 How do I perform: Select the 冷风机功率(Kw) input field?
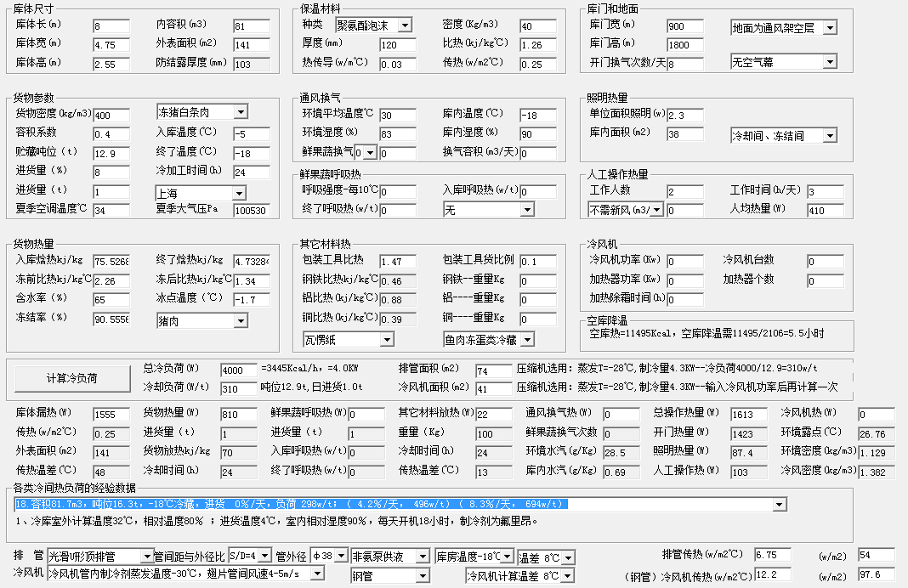pyautogui.click(x=684, y=262)
